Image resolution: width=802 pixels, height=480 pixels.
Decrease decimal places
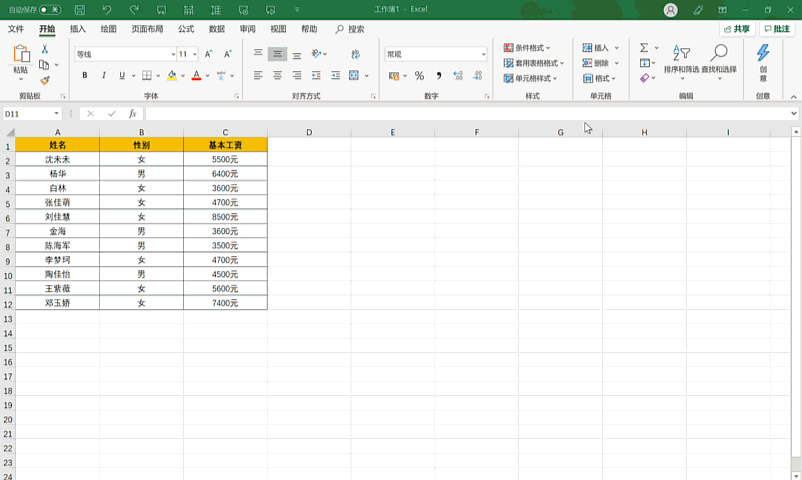tap(477, 76)
